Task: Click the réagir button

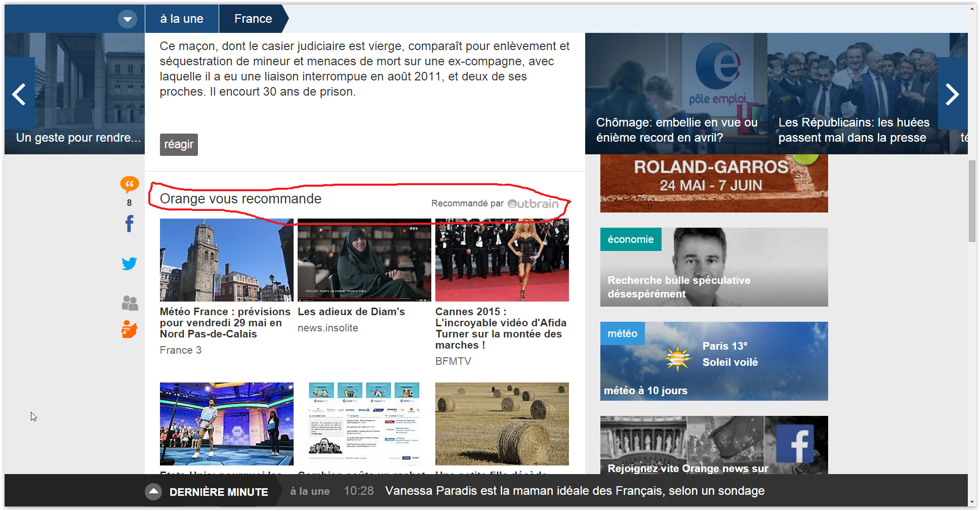Action: (x=178, y=144)
